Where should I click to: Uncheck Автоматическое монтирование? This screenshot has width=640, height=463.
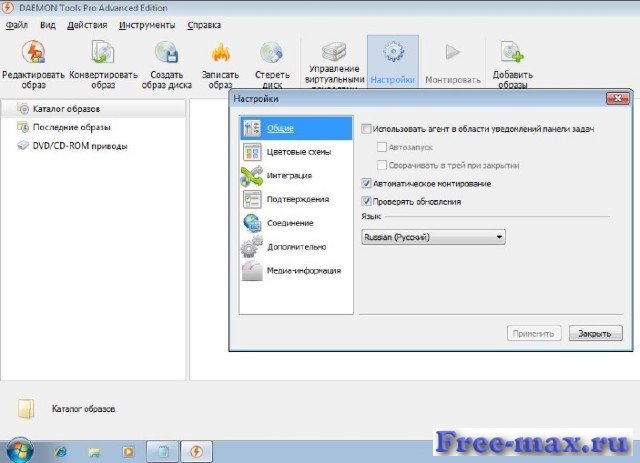click(366, 183)
